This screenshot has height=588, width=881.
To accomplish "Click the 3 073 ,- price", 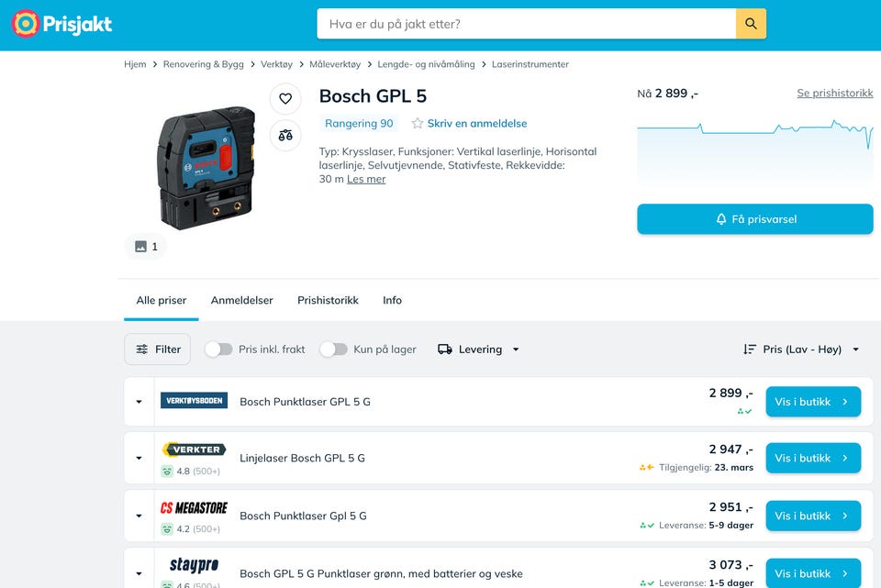I will [731, 565].
